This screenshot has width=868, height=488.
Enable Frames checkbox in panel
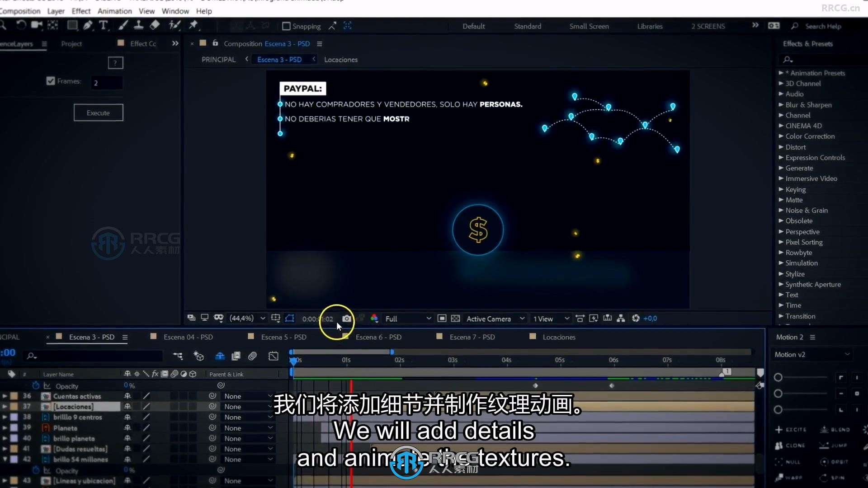[51, 81]
